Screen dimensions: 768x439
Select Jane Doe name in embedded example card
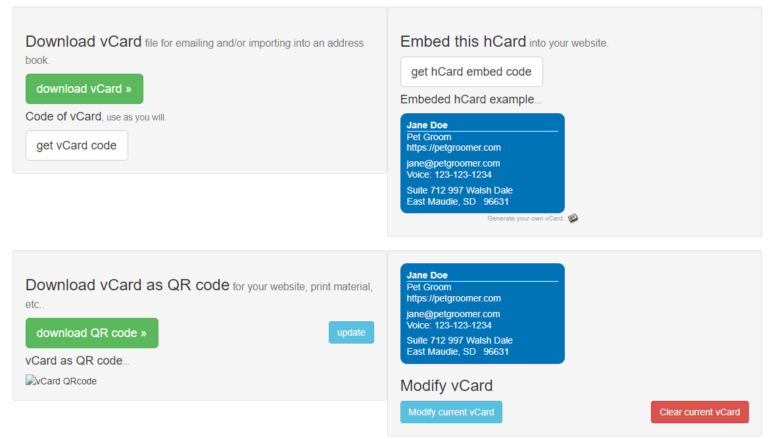(x=427, y=125)
